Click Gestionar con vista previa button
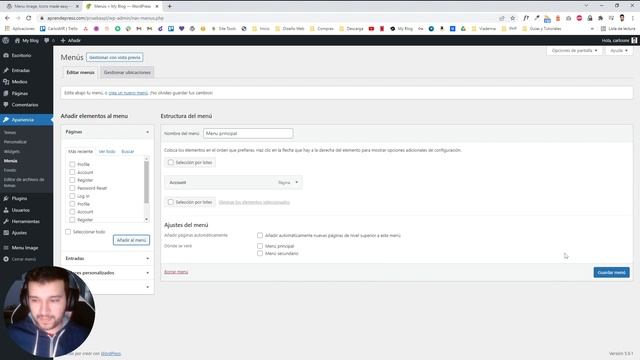The width and height of the screenshot is (640, 360). click(x=115, y=58)
